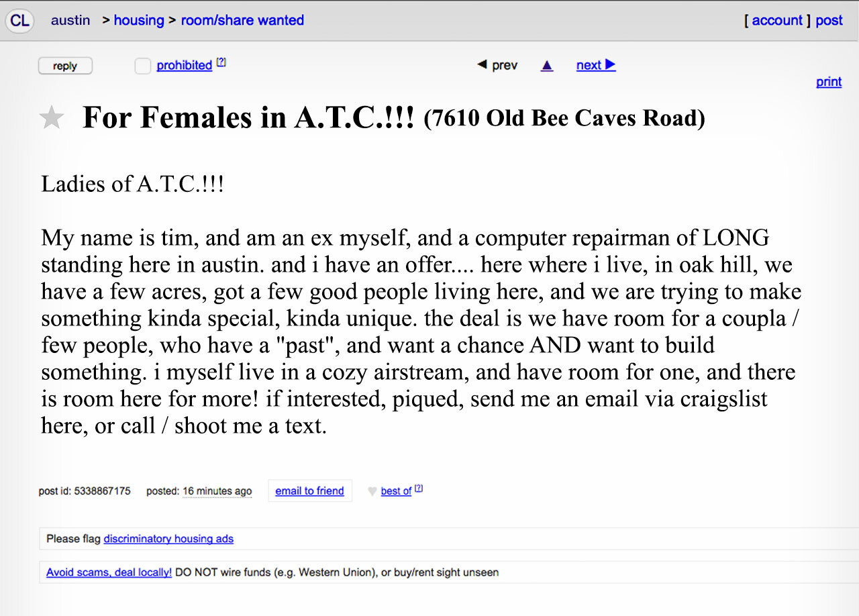Click the heart icon near best of

372,491
